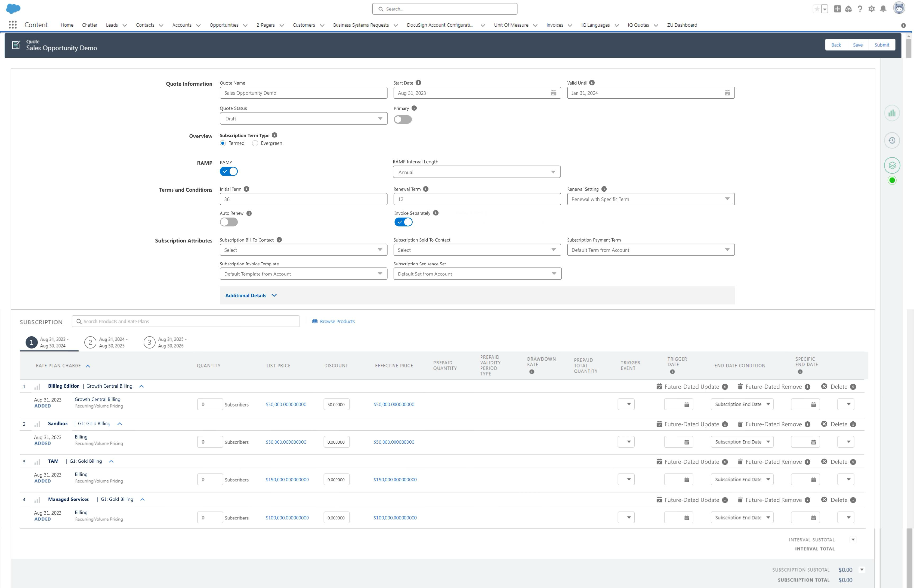Open the RAMP Interval Length dropdown
914x588 pixels.
point(553,172)
